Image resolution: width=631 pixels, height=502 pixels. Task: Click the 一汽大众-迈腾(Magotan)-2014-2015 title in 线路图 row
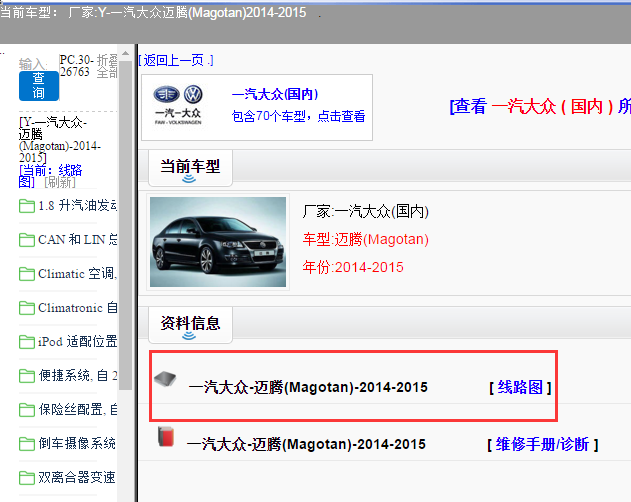[x=308, y=387]
